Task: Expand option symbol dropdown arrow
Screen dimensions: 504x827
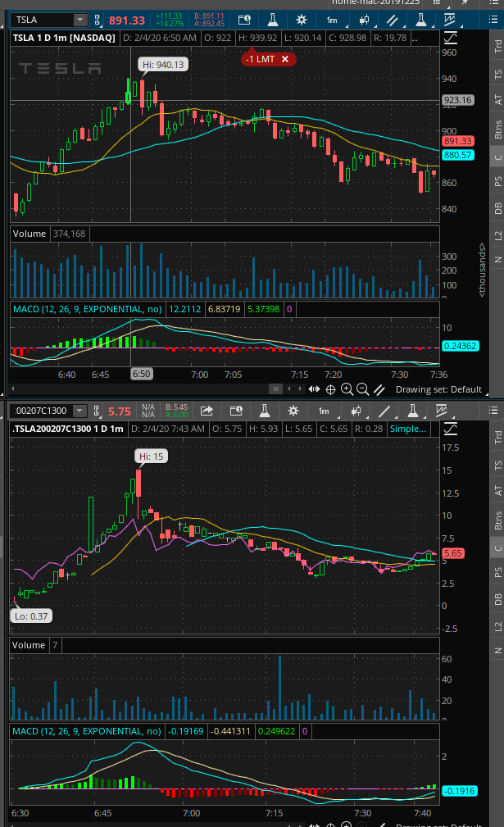Action: coord(79,411)
